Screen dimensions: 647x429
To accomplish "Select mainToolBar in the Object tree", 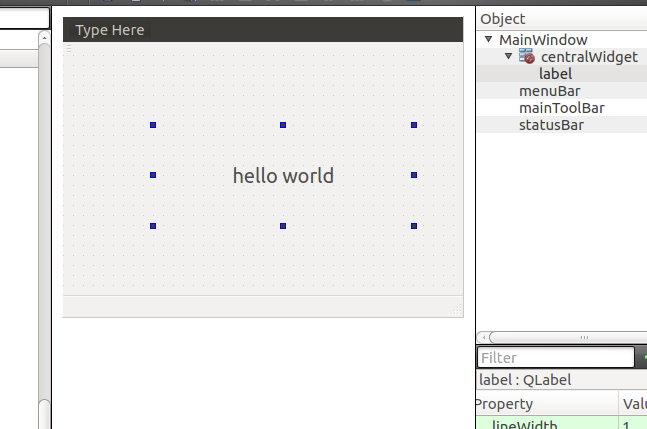I will point(561,108).
